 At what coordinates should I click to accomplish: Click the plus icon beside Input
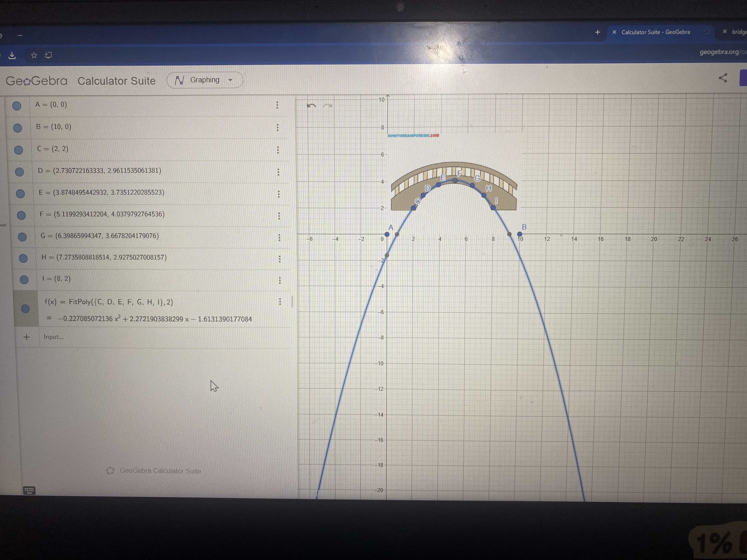tap(27, 337)
